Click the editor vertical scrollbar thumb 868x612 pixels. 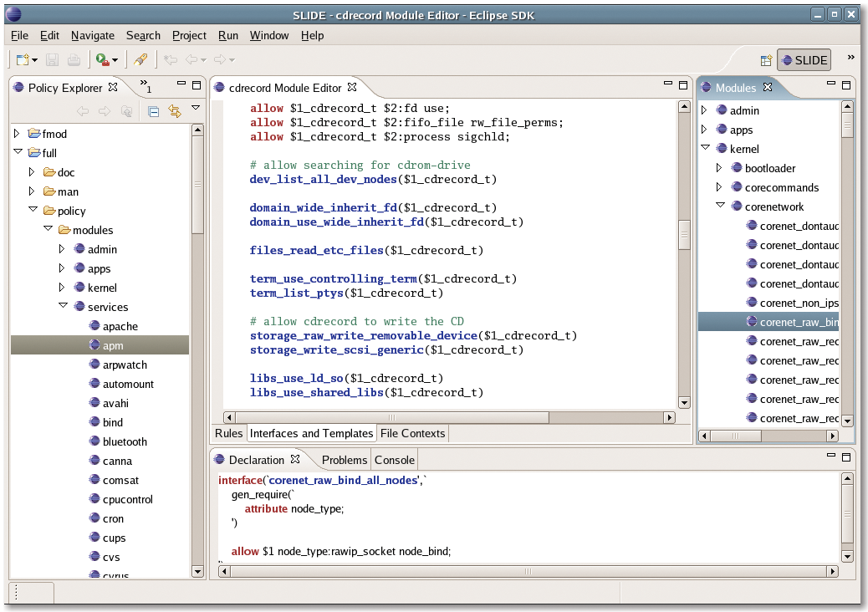[684, 236]
